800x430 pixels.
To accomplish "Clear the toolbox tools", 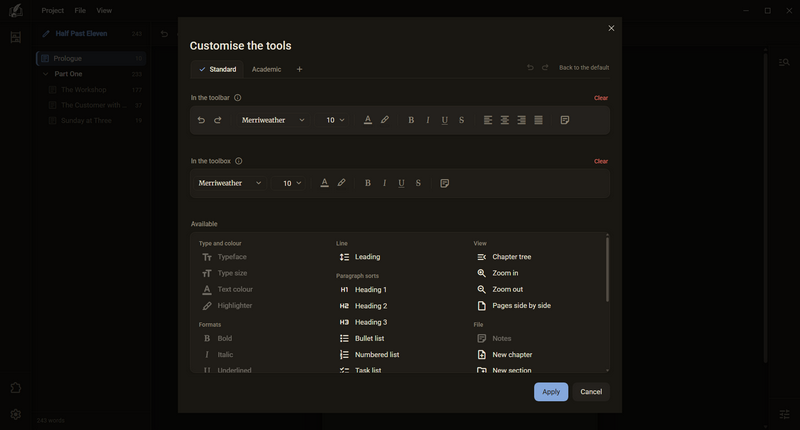I will tap(601, 161).
